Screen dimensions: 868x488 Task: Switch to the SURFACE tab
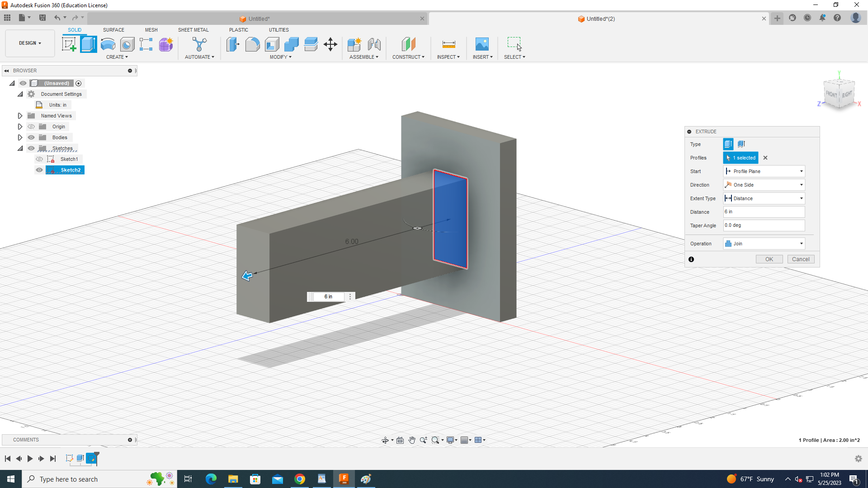[113, 30]
